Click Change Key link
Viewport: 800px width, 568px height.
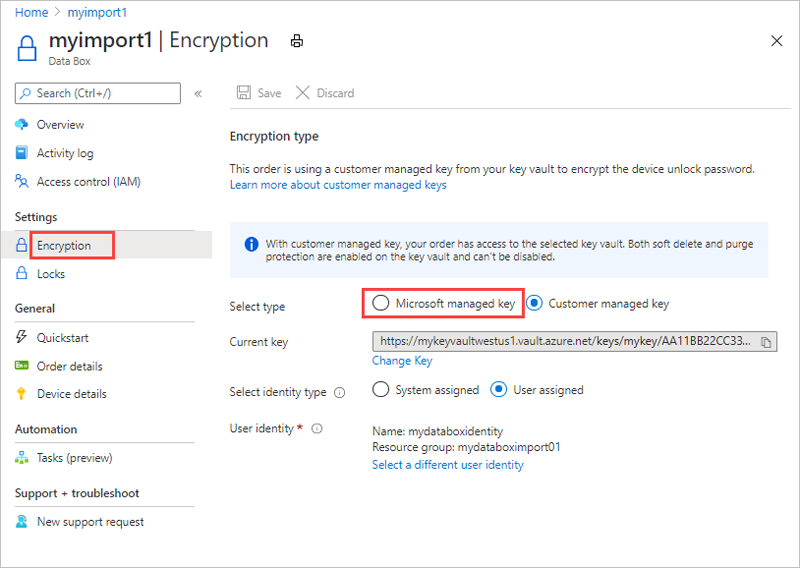pyautogui.click(x=402, y=361)
